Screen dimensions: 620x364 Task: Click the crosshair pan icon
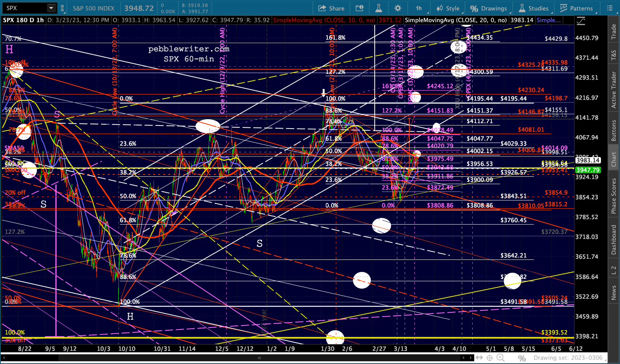click(490, 358)
